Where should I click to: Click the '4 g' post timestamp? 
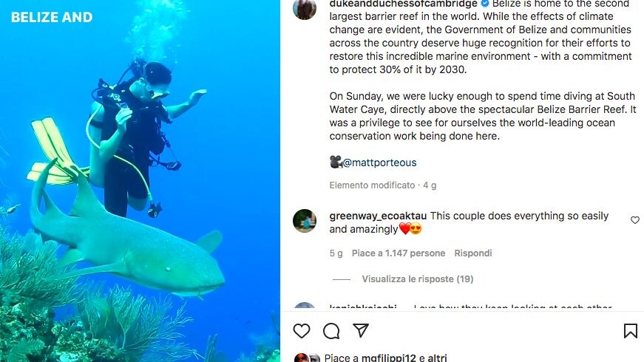[x=429, y=185]
